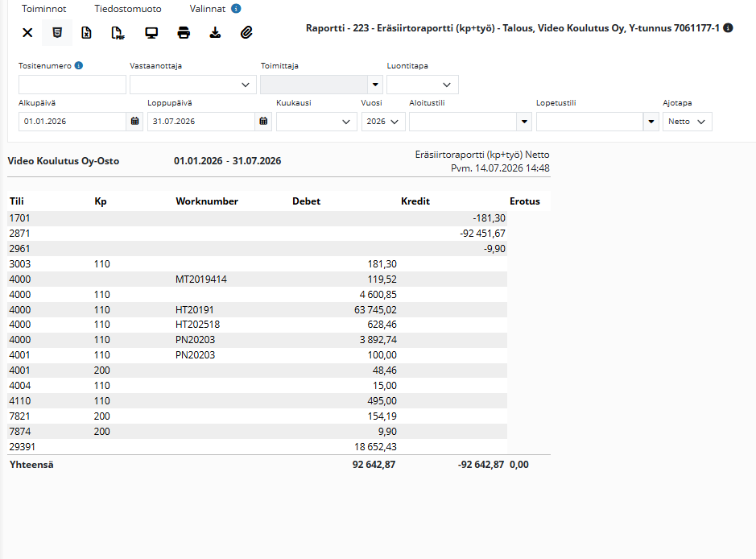The height and width of the screenshot is (559, 756).
Task: Close the report with the X icon
Action: pos(27,33)
